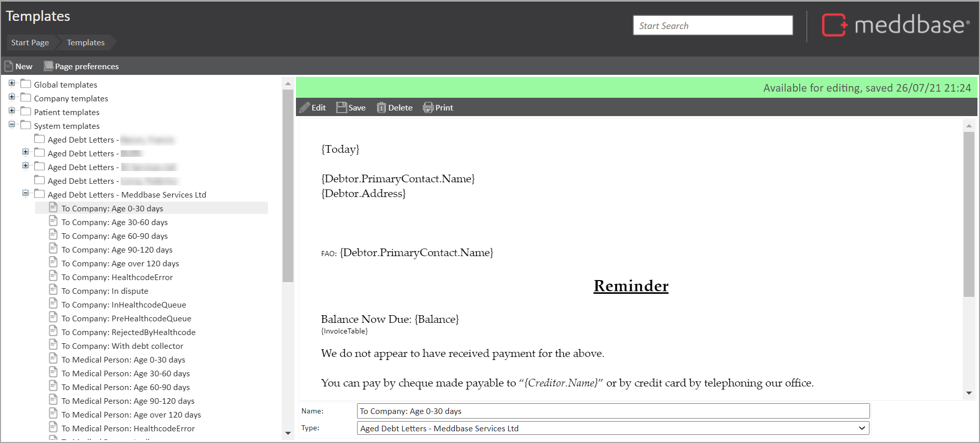Click the meddbase logo
The height and width of the screenshot is (443, 980).
[x=895, y=25]
